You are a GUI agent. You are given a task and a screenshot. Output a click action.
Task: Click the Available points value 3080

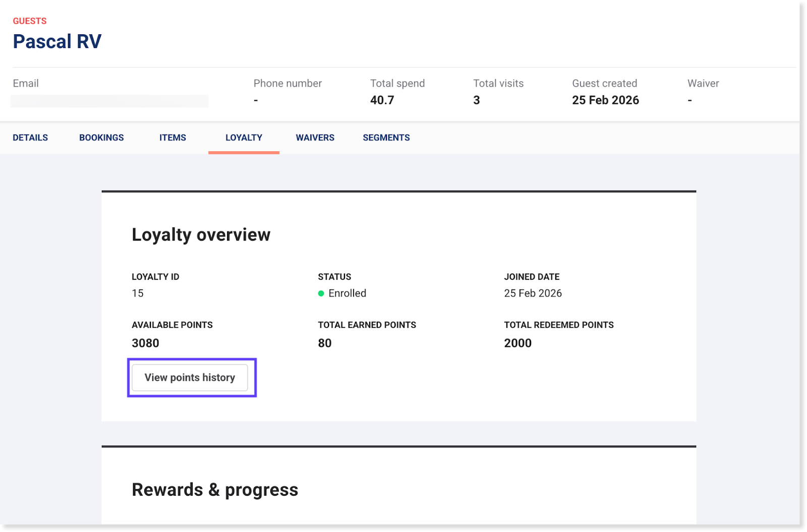click(145, 343)
